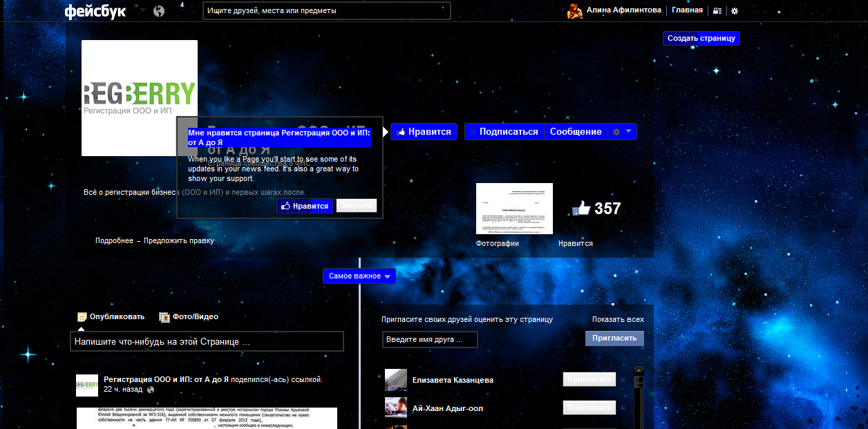Viewport: 868px width, 429px height.
Task: Dismiss the popup with the Закрыть button
Action: 357,206
